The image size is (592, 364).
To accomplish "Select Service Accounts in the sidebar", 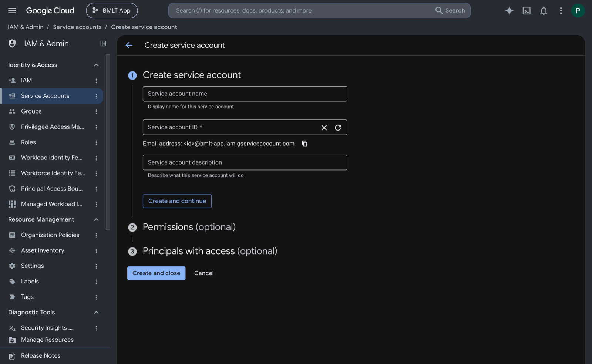I will click(x=52, y=96).
